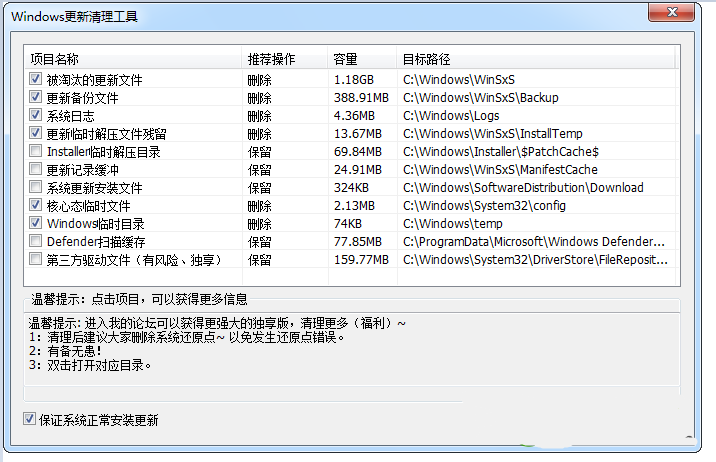The image size is (716, 462).
Task: Uncheck the 被淘汰的更新文件 checkbox
Action: (x=35, y=79)
